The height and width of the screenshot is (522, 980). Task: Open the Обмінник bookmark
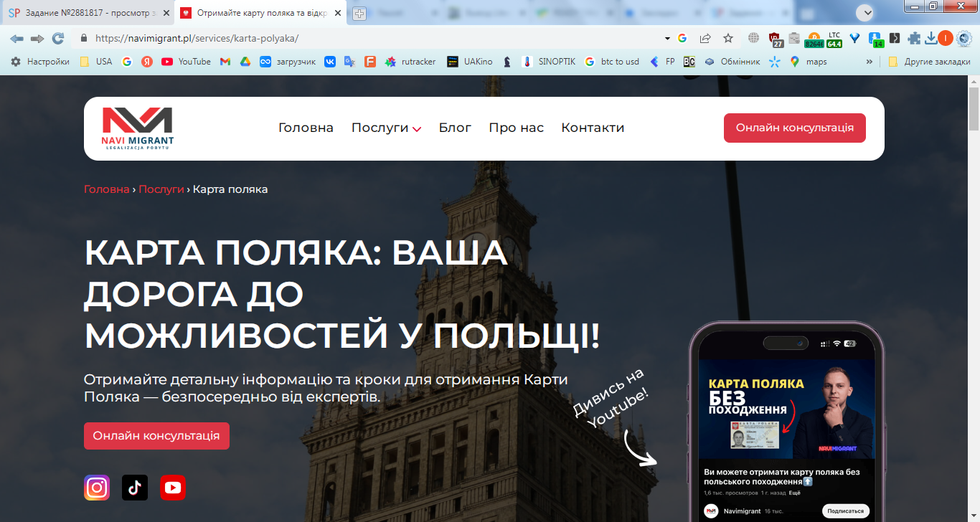tap(732, 62)
